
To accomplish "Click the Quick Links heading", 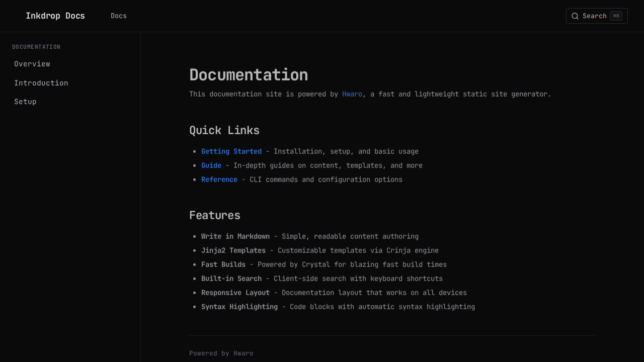I will (x=224, y=130).
